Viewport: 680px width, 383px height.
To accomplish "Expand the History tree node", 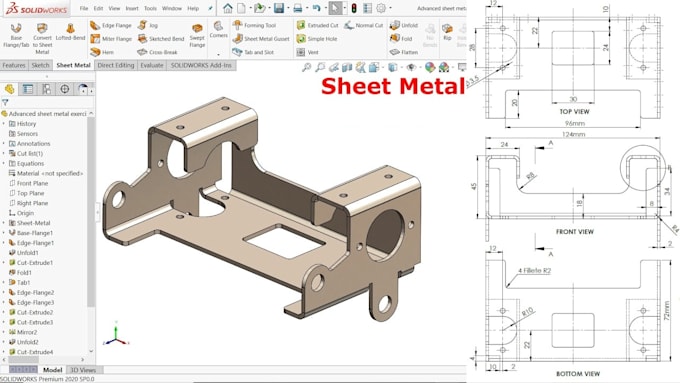I will tap(4, 124).
